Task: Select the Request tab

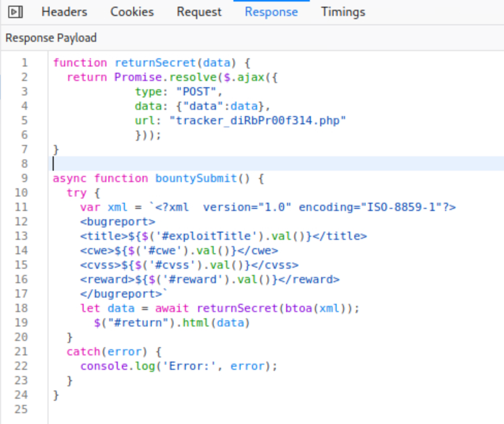Action: (x=199, y=12)
